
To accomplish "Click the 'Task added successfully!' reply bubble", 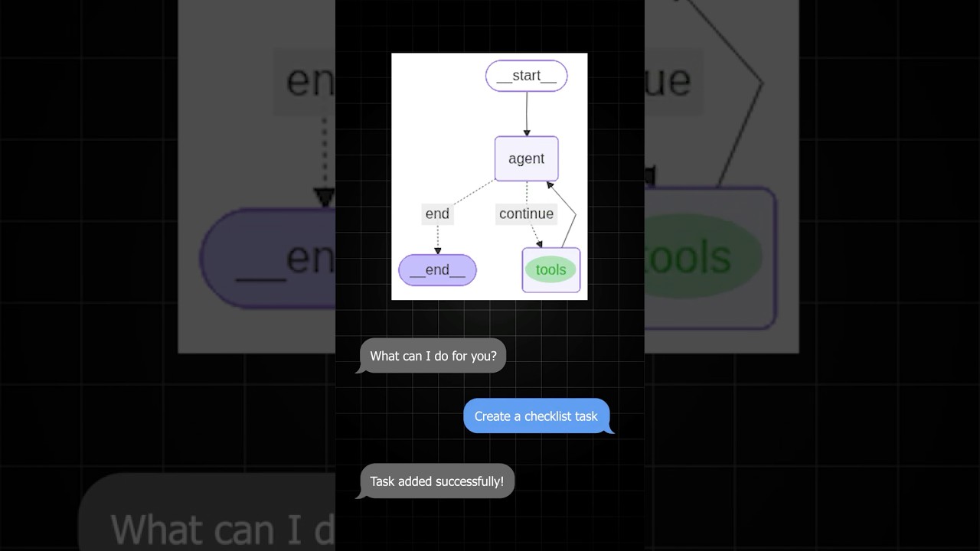I will point(436,481).
